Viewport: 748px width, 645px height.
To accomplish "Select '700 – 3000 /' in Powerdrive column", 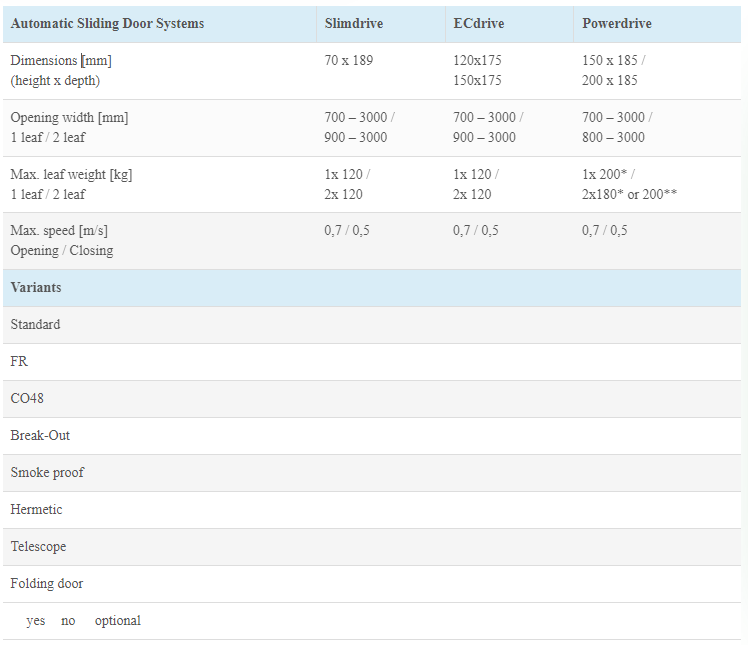I will point(617,117).
